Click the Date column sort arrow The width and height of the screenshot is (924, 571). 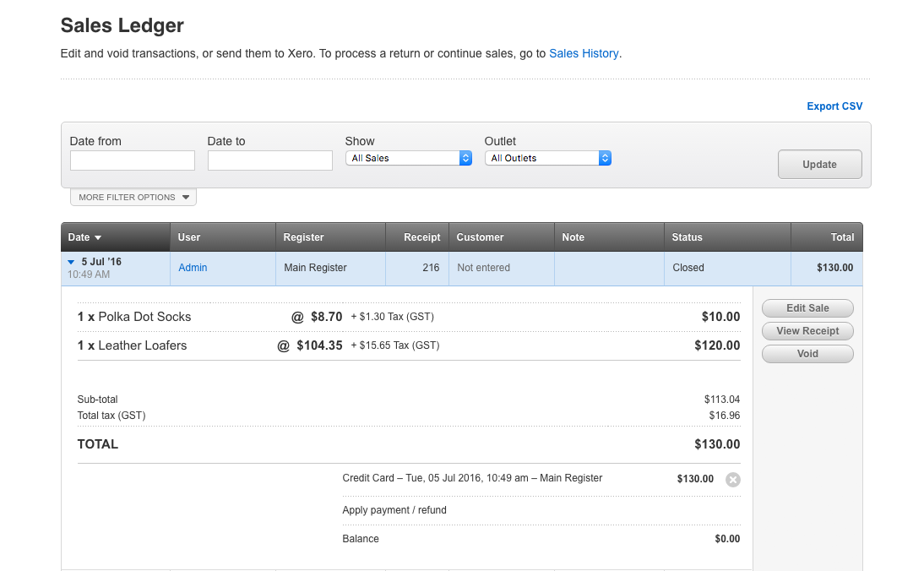(x=98, y=237)
